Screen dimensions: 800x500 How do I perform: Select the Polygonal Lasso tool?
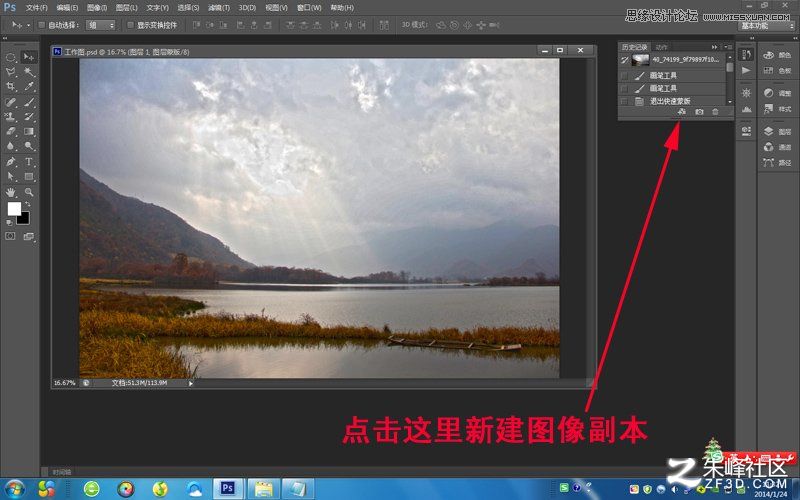tap(10, 72)
